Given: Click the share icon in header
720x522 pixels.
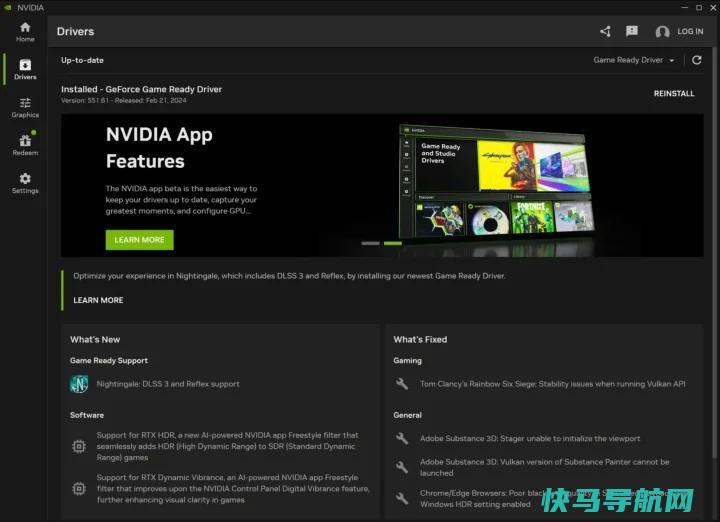Looking at the screenshot, I should [605, 31].
